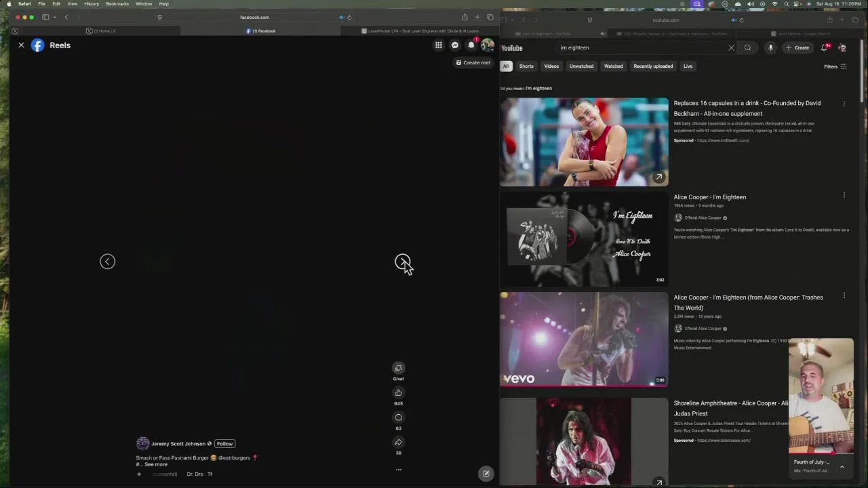Open Facebook notifications bell
The width and height of the screenshot is (868, 488).
click(x=471, y=45)
